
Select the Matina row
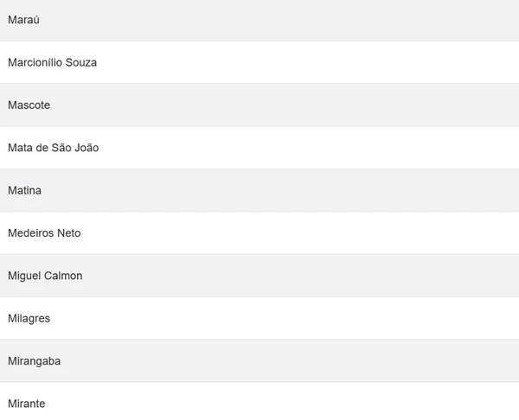click(x=259, y=190)
